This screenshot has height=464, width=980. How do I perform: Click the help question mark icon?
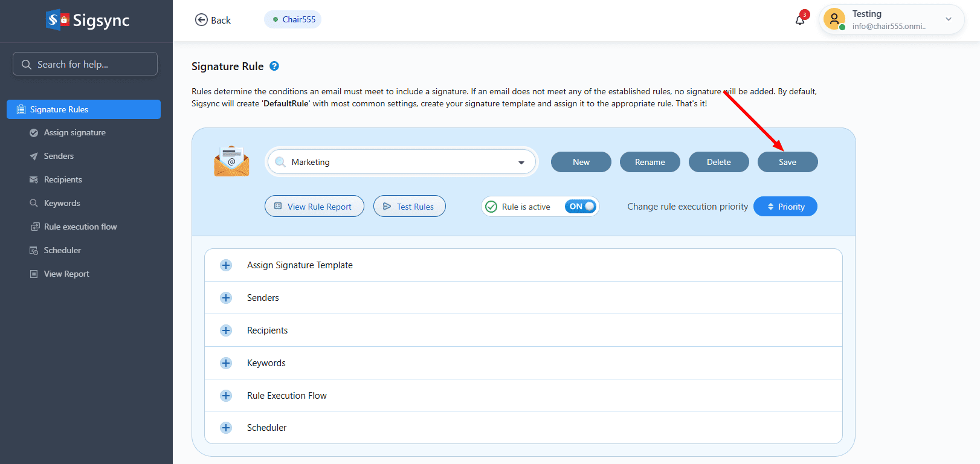[x=274, y=66]
